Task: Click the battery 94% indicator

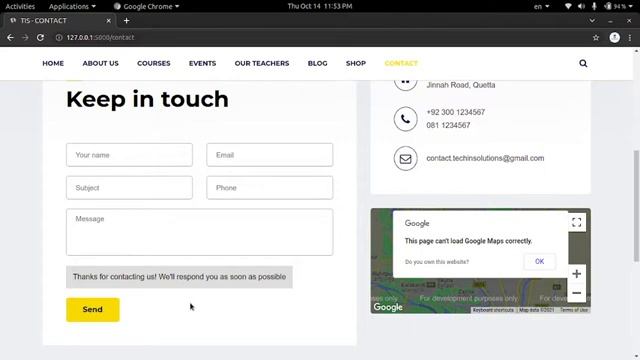Action: pos(615,6)
